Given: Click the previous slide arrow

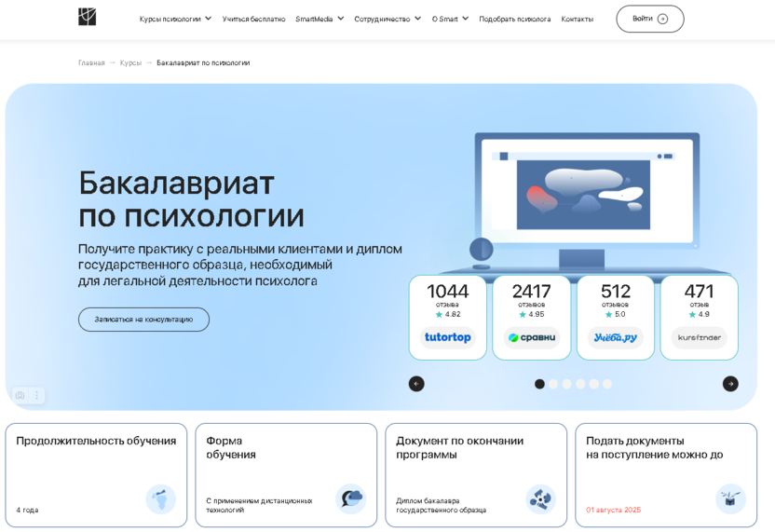Looking at the screenshot, I should 416,384.
